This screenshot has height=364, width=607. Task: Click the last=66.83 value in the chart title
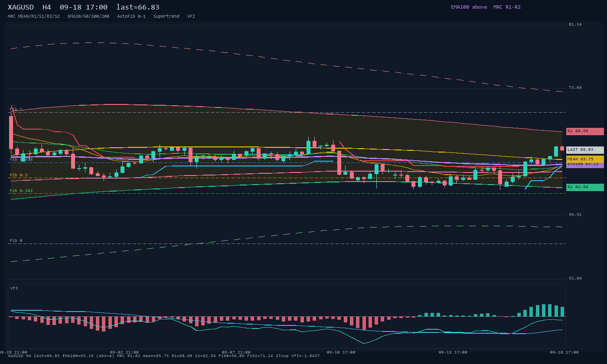138,7
